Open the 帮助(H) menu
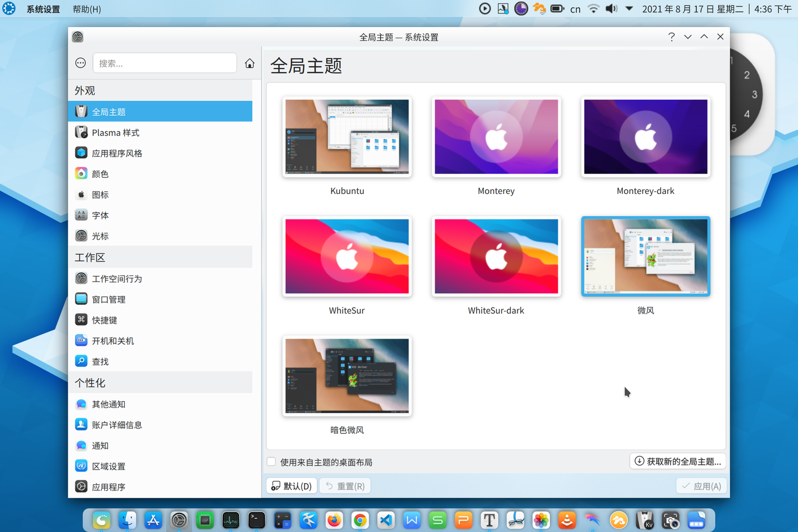The image size is (798, 532). [x=87, y=9]
